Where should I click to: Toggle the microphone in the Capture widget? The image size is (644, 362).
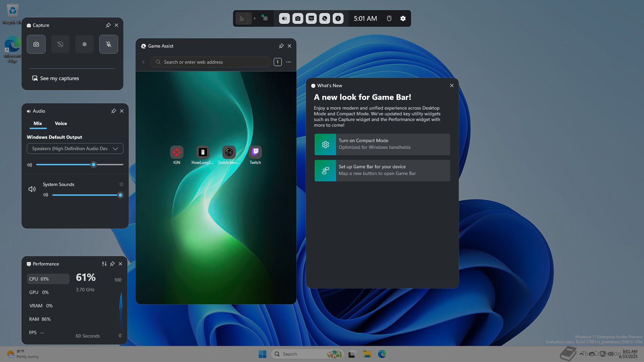[109, 44]
